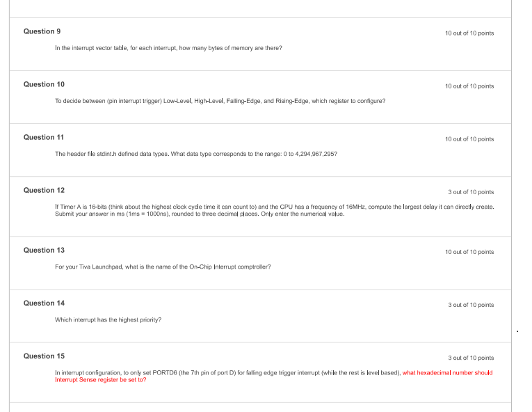This screenshot has width=532, height=412.
Task: Click the Timer A 16-bits question text
Action: click(x=275, y=210)
